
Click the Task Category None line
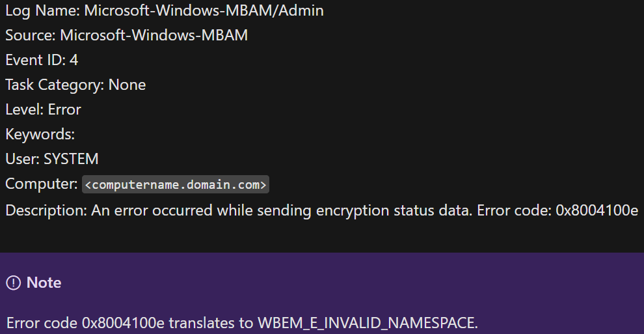coord(75,85)
